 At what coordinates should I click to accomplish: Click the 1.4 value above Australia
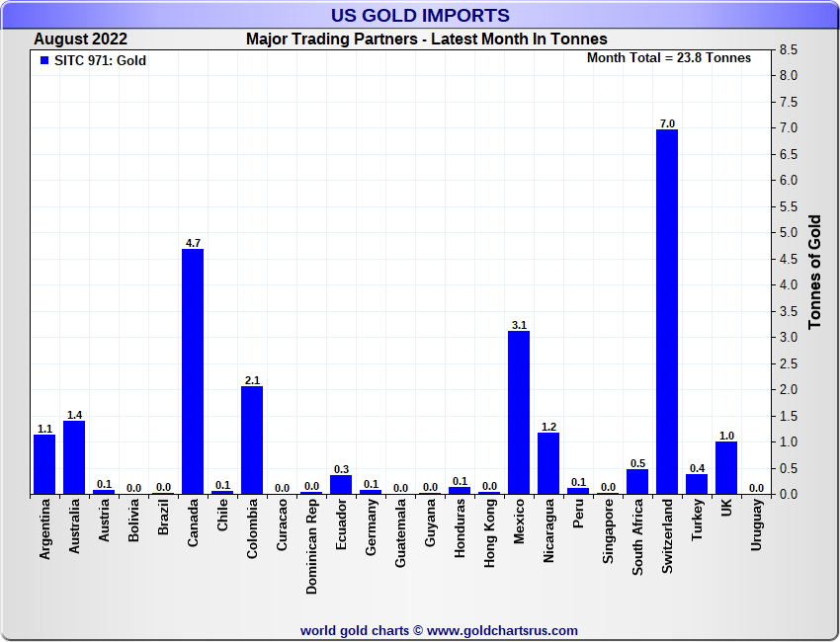point(74,415)
